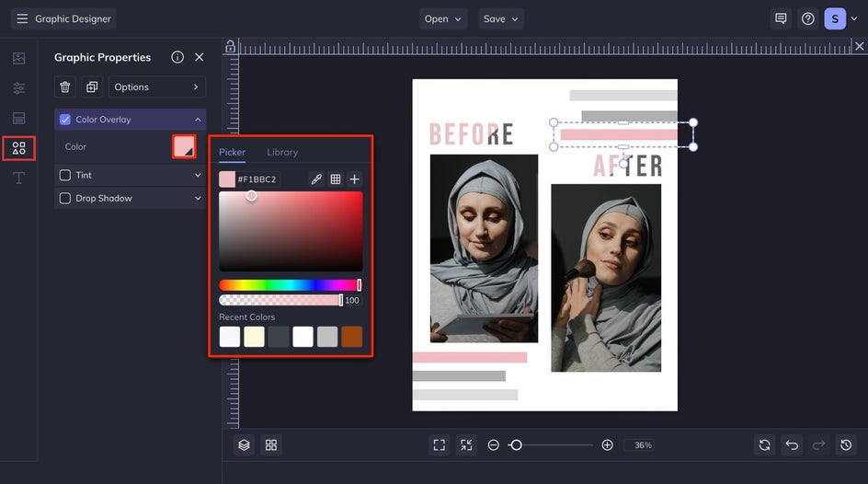Viewport: 868px width, 484px height.
Task: Open the Save dropdown menu
Action: point(501,18)
